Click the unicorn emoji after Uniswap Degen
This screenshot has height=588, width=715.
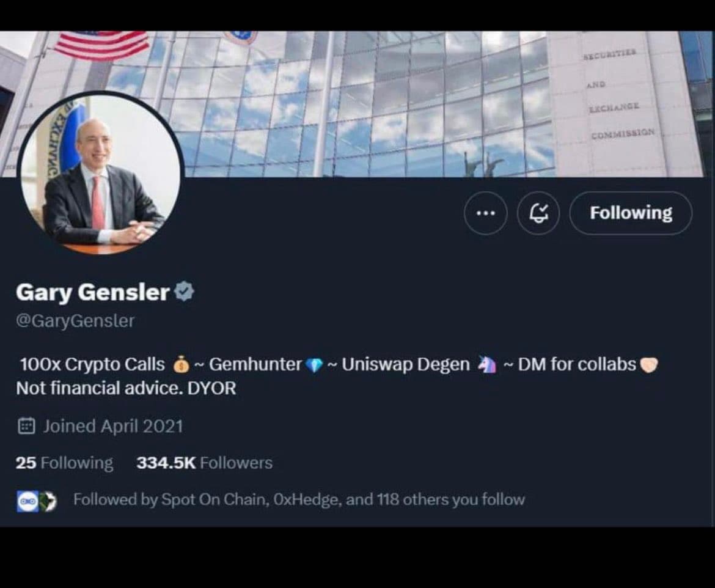click(486, 366)
